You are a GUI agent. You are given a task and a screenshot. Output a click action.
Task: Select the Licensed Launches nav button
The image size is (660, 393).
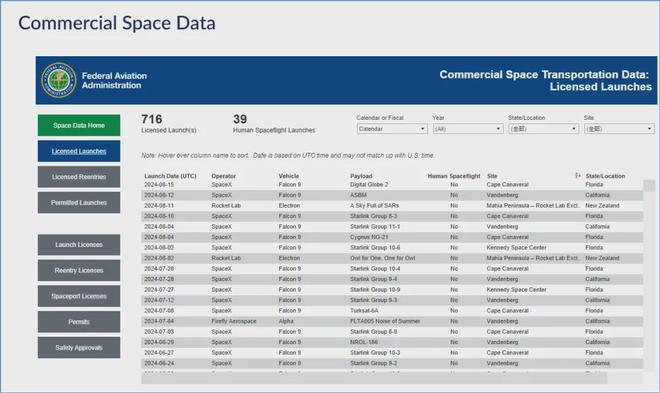click(x=79, y=151)
